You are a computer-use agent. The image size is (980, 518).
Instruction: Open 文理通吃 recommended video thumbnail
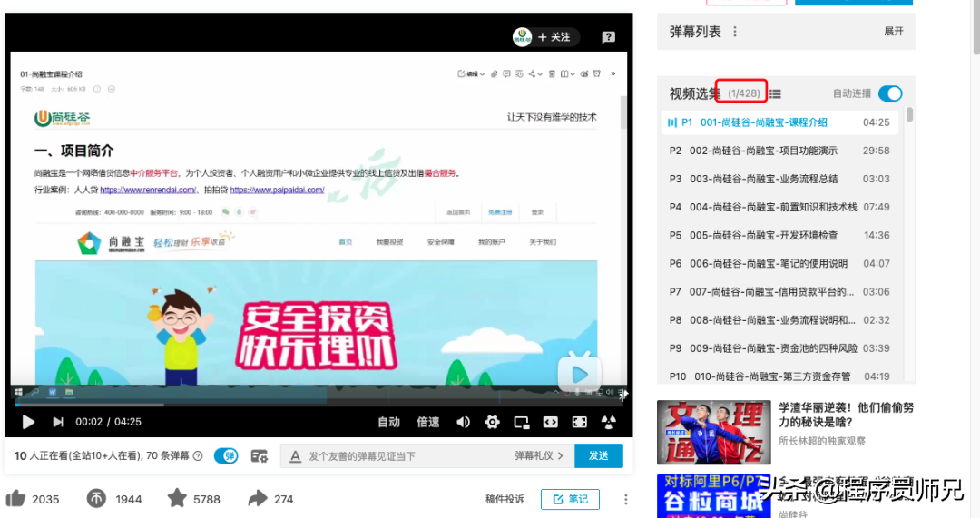(x=714, y=433)
